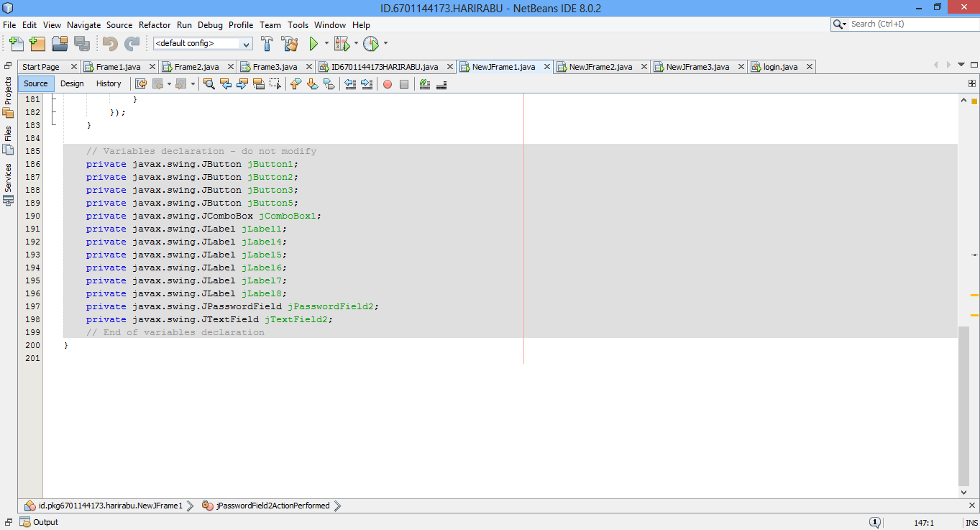Collapse the code fold near line 182
The height and width of the screenshot is (530, 980).
pos(52,112)
